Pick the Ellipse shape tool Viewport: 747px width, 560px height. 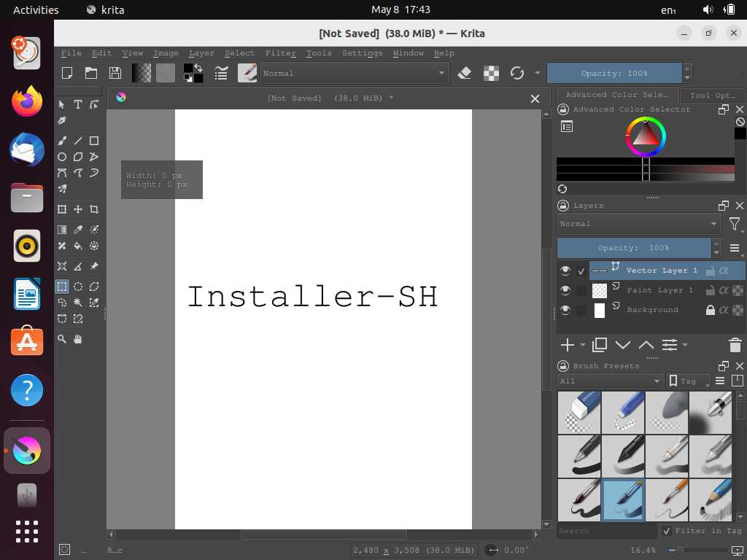point(62,157)
